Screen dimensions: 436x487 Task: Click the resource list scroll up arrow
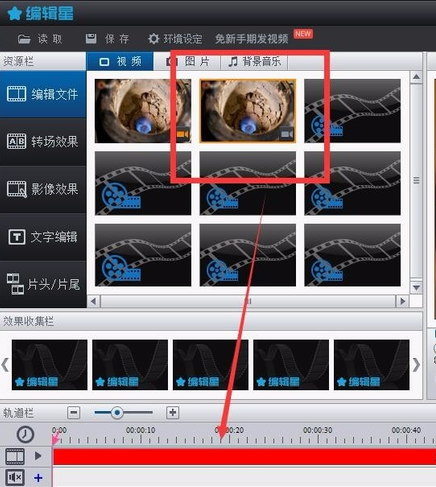pyautogui.click(x=416, y=77)
